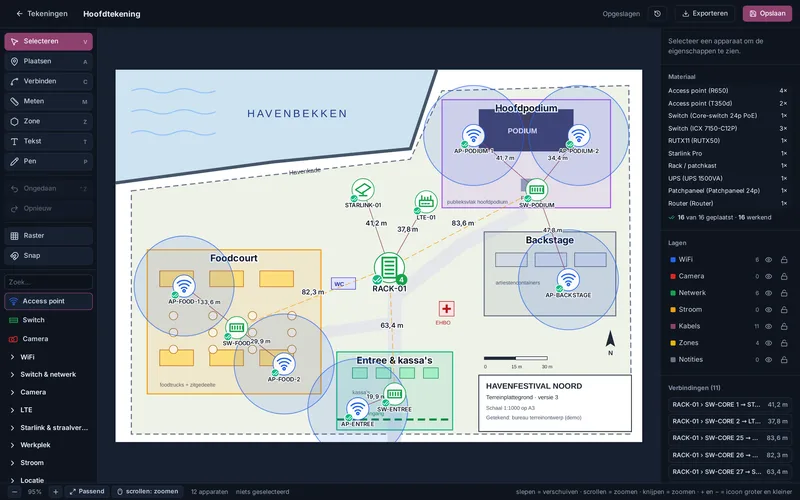Click the Opslaan button
800x500 pixels.
(767, 14)
